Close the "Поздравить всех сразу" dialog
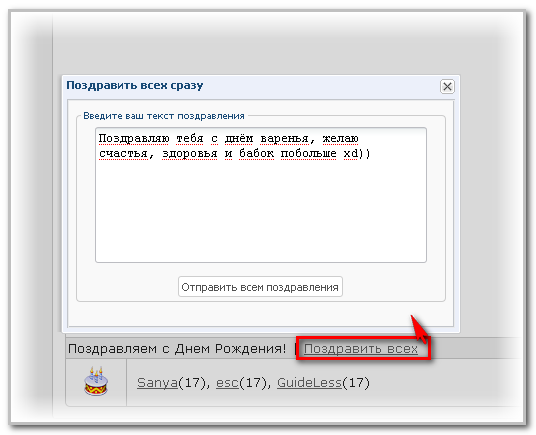This screenshot has height=435, width=536. click(x=447, y=86)
